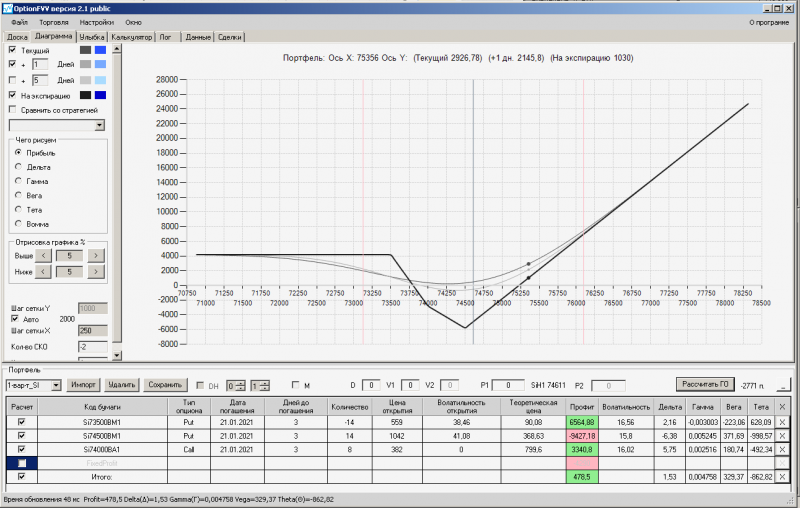Click the Удалить button
The height and width of the screenshot is (508, 800).
(x=121, y=385)
